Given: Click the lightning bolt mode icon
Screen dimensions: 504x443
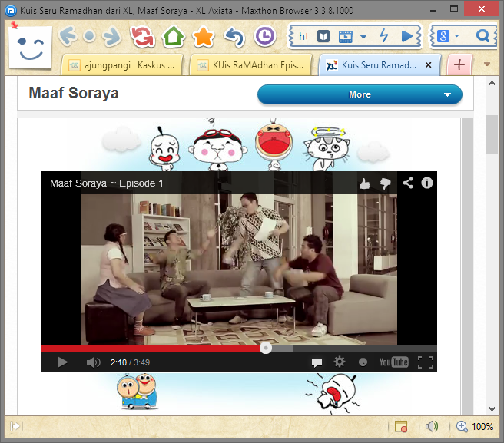Looking at the screenshot, I should [x=384, y=35].
